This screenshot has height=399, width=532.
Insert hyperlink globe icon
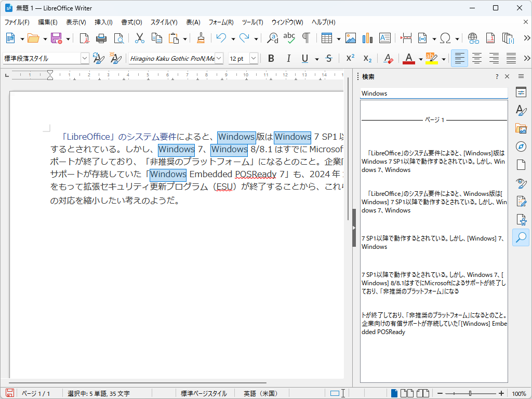coord(473,38)
